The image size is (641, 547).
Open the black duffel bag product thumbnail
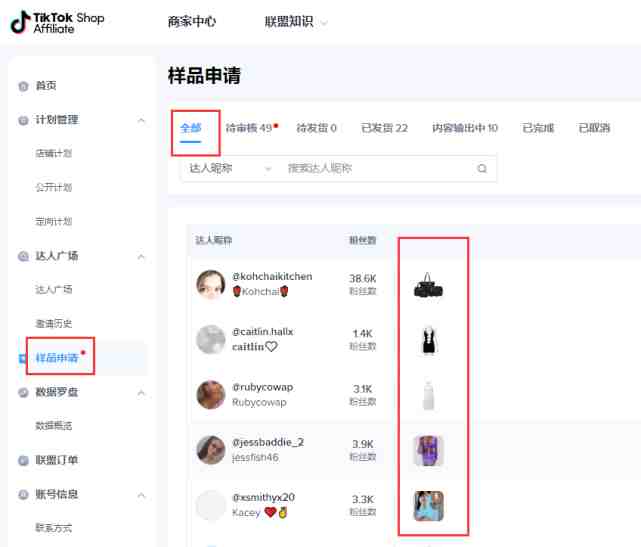(x=428, y=285)
